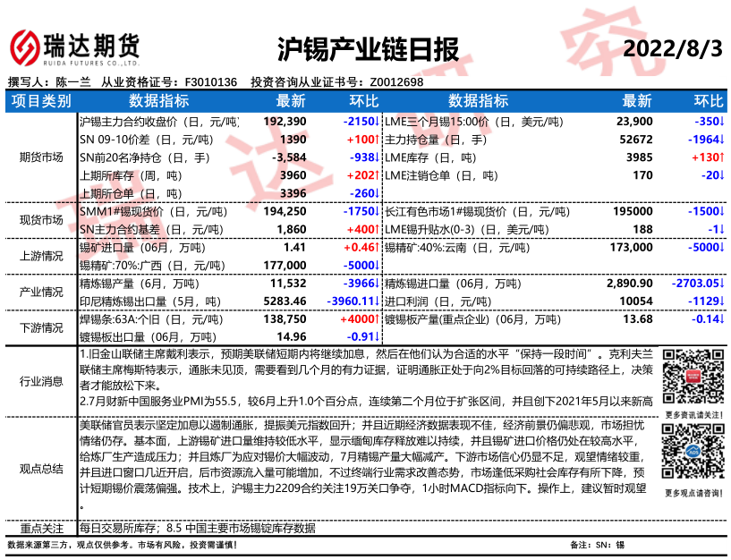Click the 期货市场 category cell
731x560 pixels.
pyautogui.click(x=41, y=157)
